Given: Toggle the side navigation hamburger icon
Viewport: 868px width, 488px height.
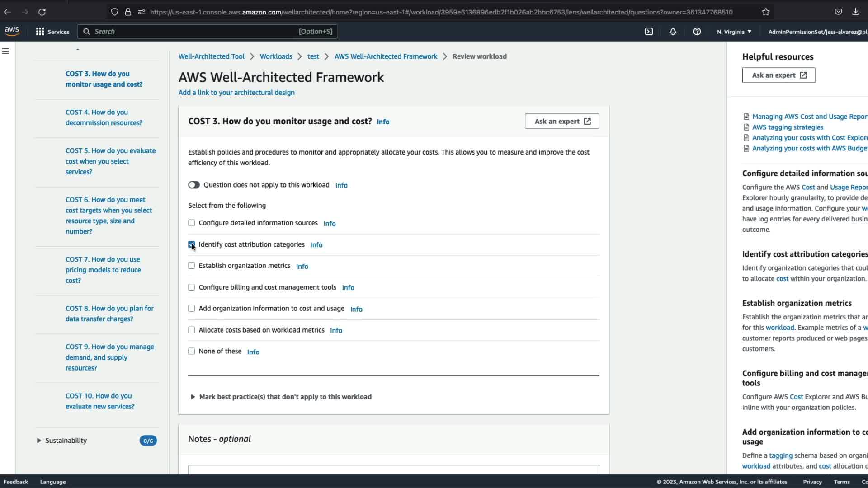Looking at the screenshot, I should pyautogui.click(x=6, y=52).
